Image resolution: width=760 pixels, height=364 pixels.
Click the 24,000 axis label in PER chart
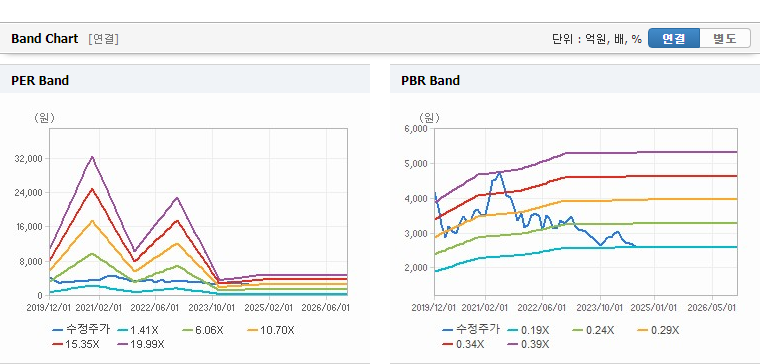(30, 192)
